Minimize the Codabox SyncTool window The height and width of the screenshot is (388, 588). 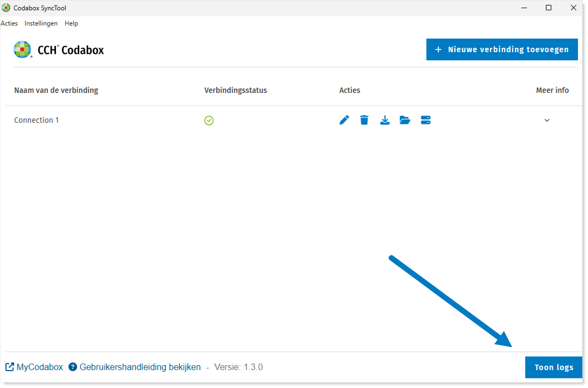coord(524,8)
